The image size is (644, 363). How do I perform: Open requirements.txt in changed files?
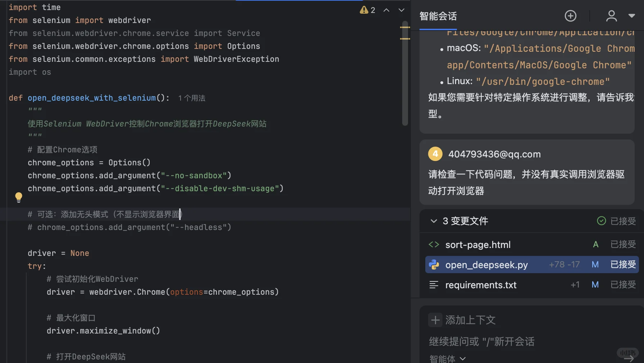481,285
